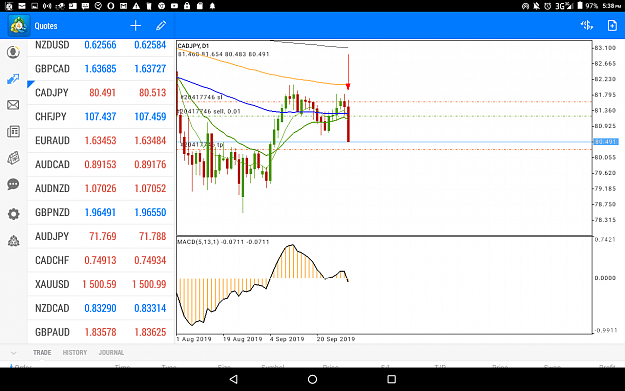
Task: Tap the sell 0.01 order line label
Action: pyautogui.click(x=210, y=112)
